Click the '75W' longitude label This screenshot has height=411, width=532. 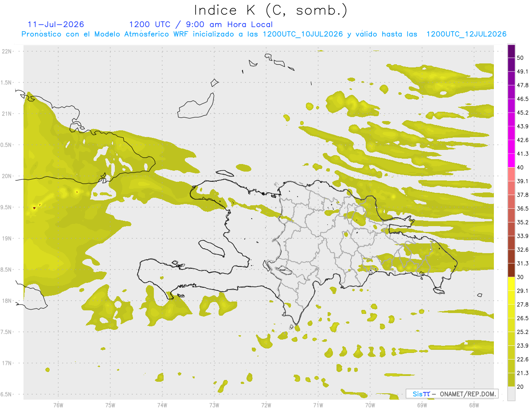(x=110, y=405)
